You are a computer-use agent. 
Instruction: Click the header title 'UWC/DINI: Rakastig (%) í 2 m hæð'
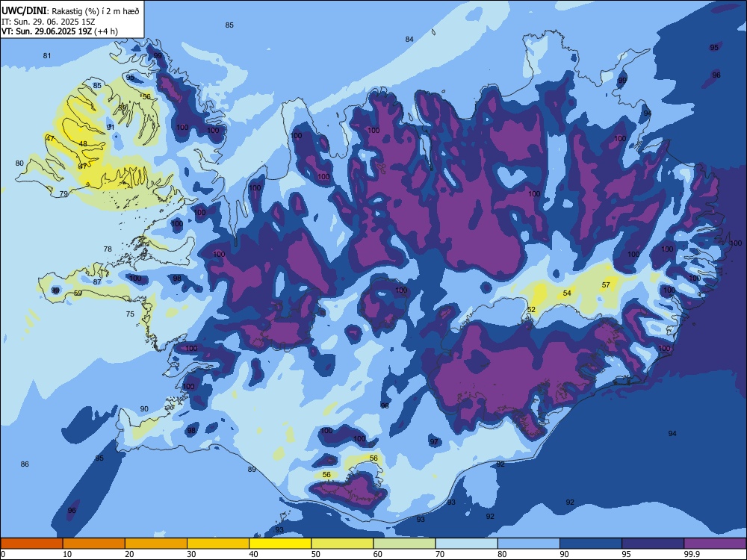point(70,11)
